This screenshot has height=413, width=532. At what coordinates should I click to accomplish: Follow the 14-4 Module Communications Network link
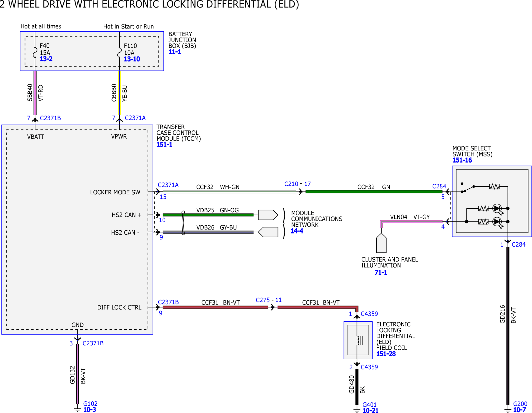click(x=297, y=231)
